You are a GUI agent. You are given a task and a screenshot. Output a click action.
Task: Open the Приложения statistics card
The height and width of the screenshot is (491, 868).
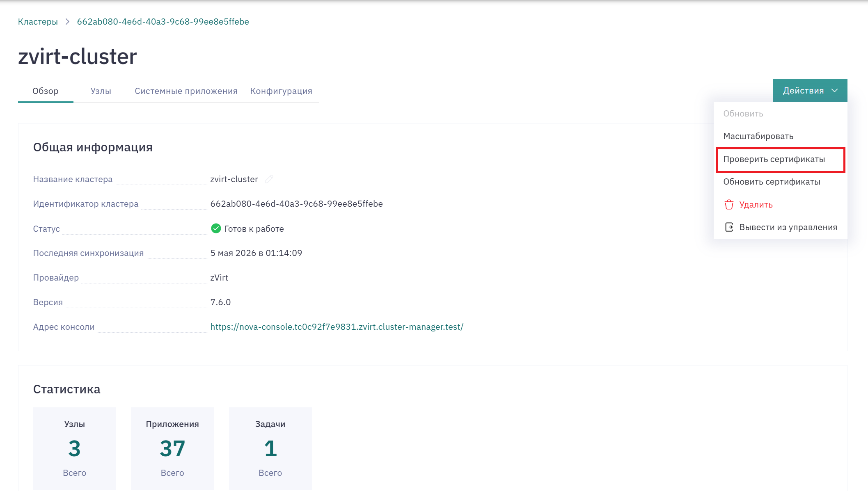click(x=172, y=448)
